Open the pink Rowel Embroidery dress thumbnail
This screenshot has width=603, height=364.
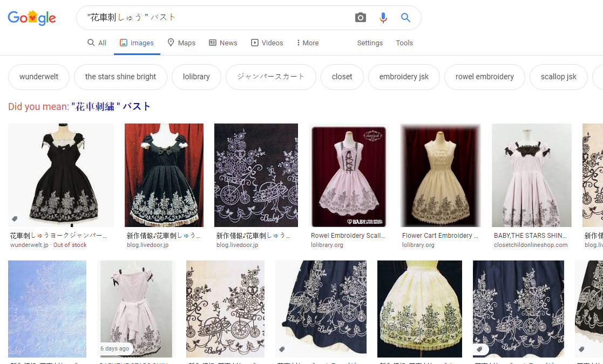pos(348,175)
